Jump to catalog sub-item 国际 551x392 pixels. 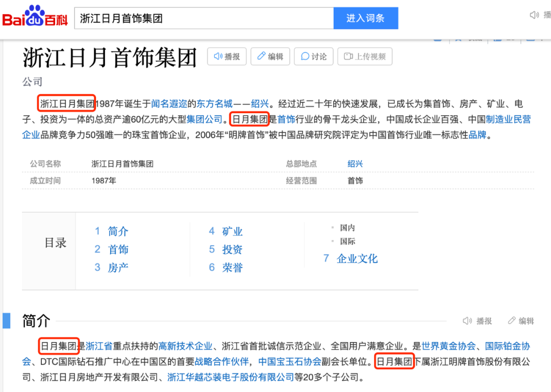click(x=347, y=241)
